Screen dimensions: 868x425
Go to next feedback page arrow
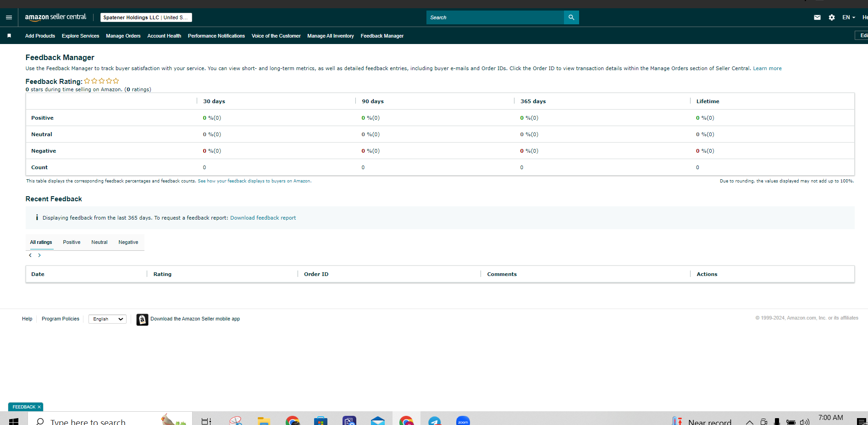[x=39, y=255]
